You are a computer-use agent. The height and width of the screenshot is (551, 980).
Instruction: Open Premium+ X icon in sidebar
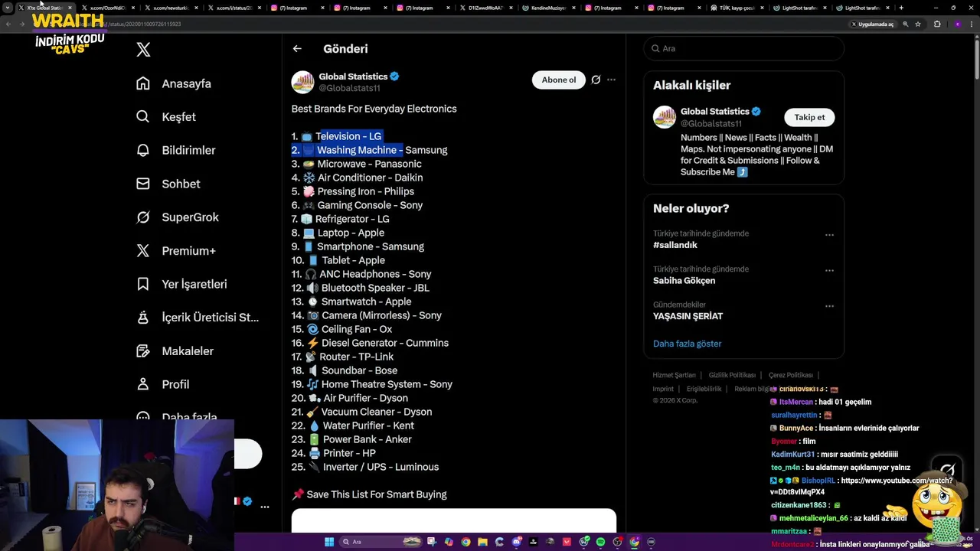(143, 250)
